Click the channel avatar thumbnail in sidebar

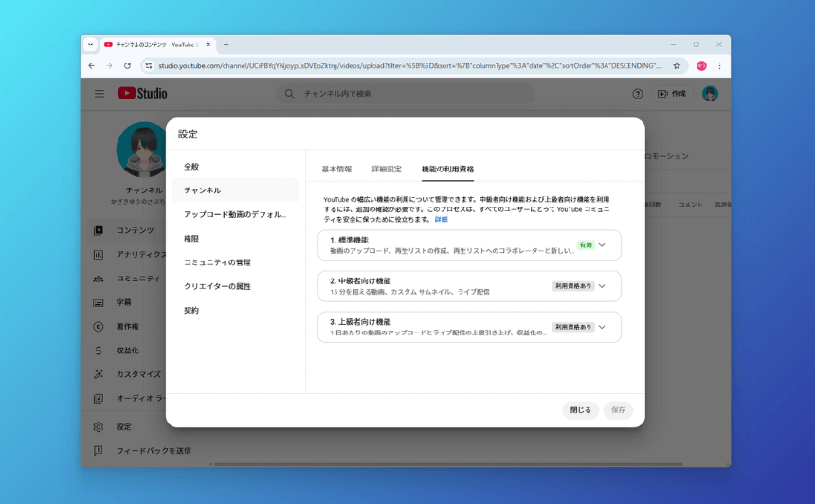141,150
